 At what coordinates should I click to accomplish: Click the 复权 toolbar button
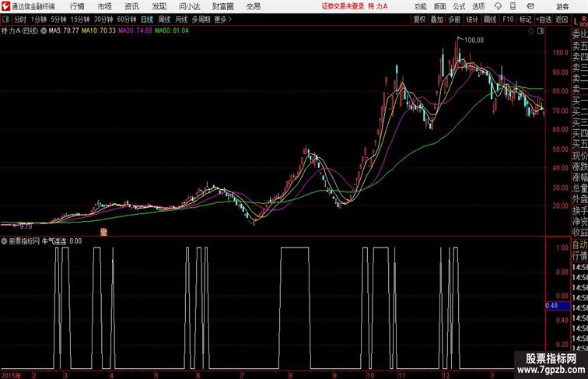click(419, 19)
